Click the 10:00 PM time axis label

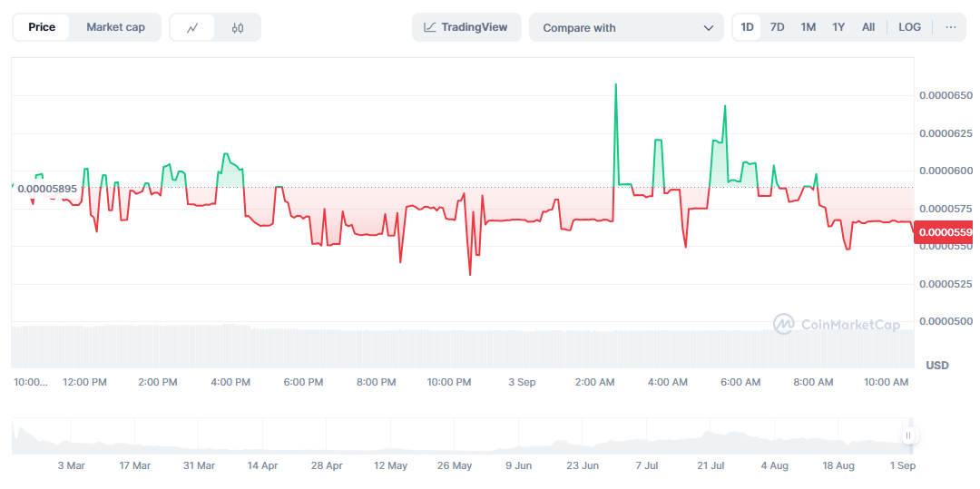coord(449,382)
